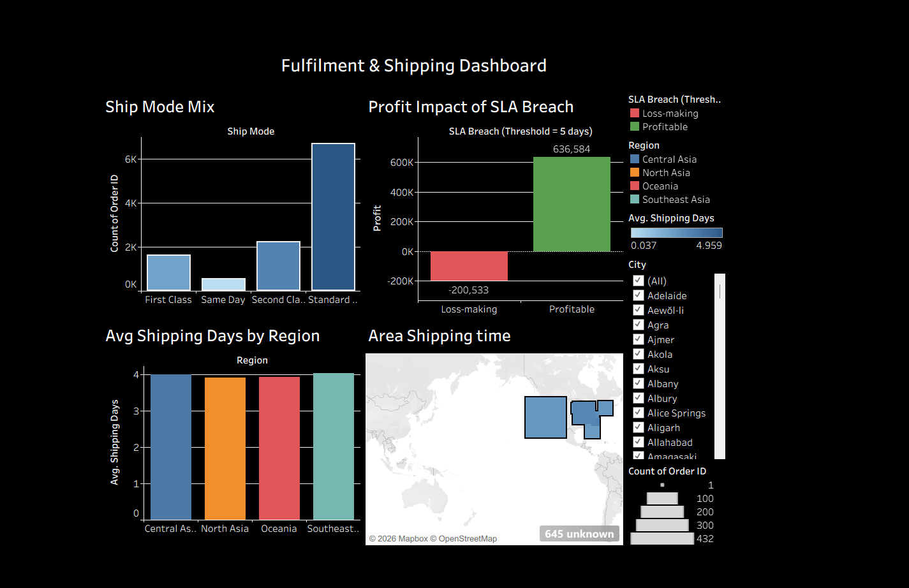Click the 0.037 gradient minimum value
This screenshot has width=909, height=588.
(644, 245)
